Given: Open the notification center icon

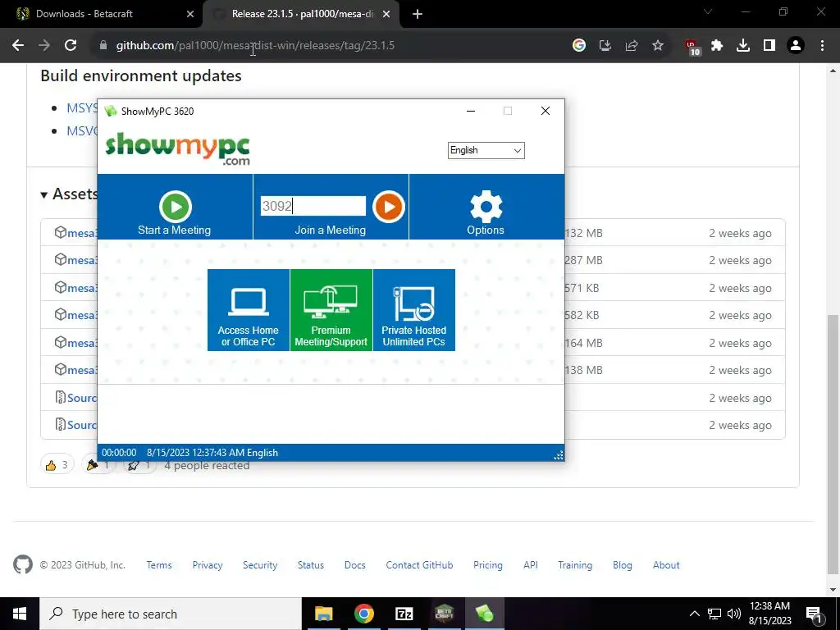Looking at the screenshot, I should point(814,614).
